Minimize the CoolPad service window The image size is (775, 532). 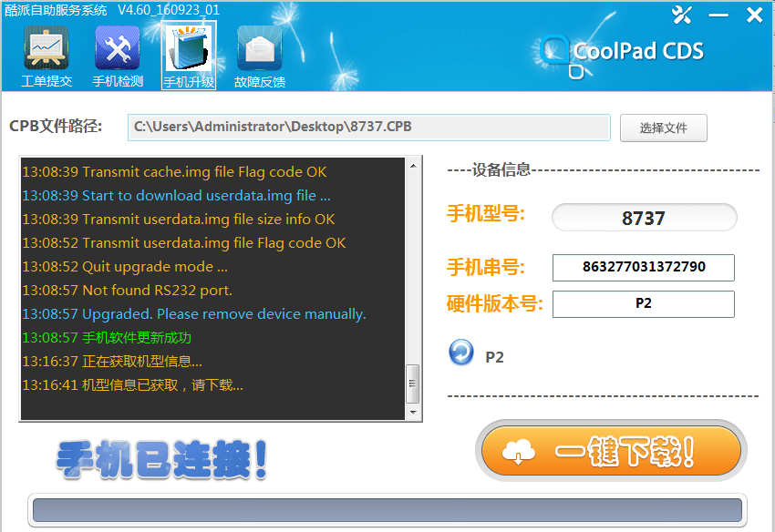[x=719, y=16]
